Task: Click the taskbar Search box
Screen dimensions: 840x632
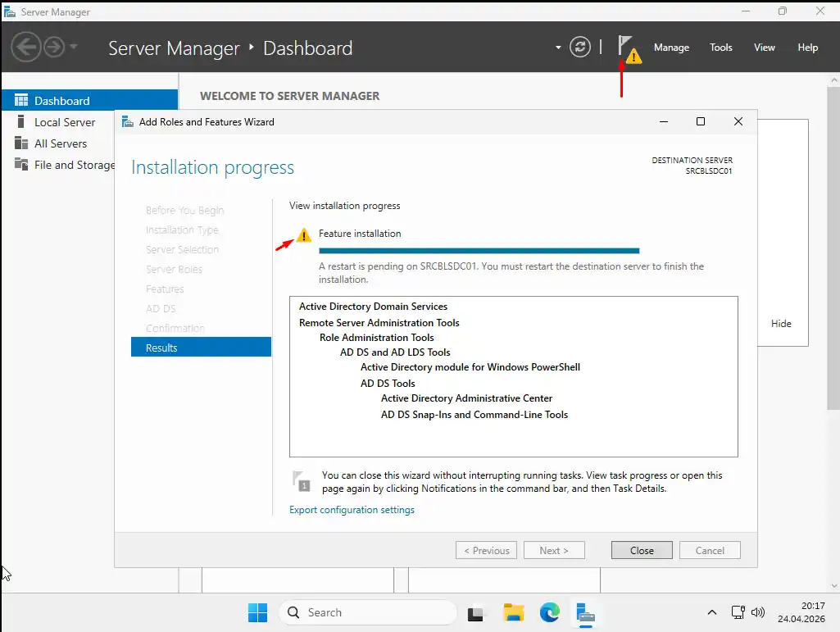Action: (x=367, y=612)
